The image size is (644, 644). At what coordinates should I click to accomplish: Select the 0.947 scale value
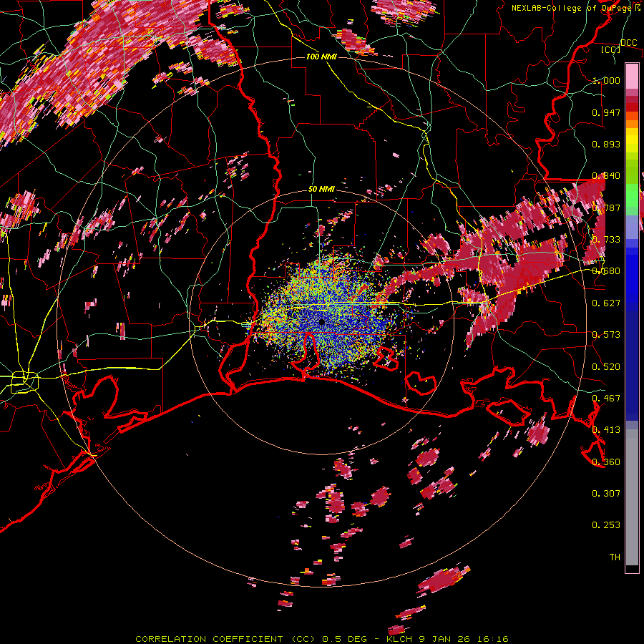point(606,112)
